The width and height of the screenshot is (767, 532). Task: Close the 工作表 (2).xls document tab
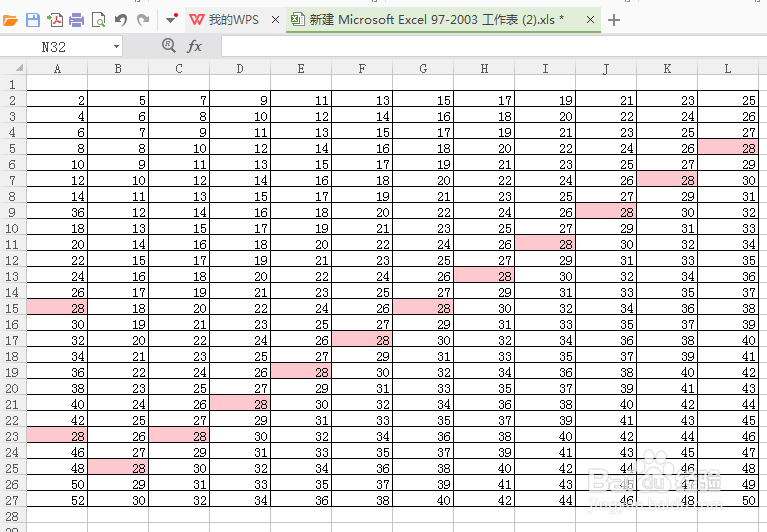click(590, 20)
